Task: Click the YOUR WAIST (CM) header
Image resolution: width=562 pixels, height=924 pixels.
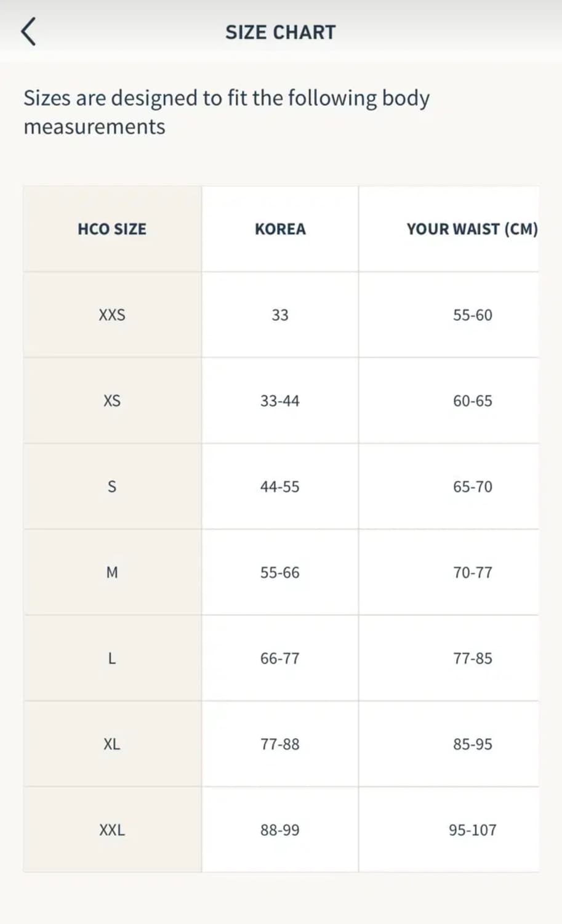Action: pyautogui.click(x=472, y=229)
